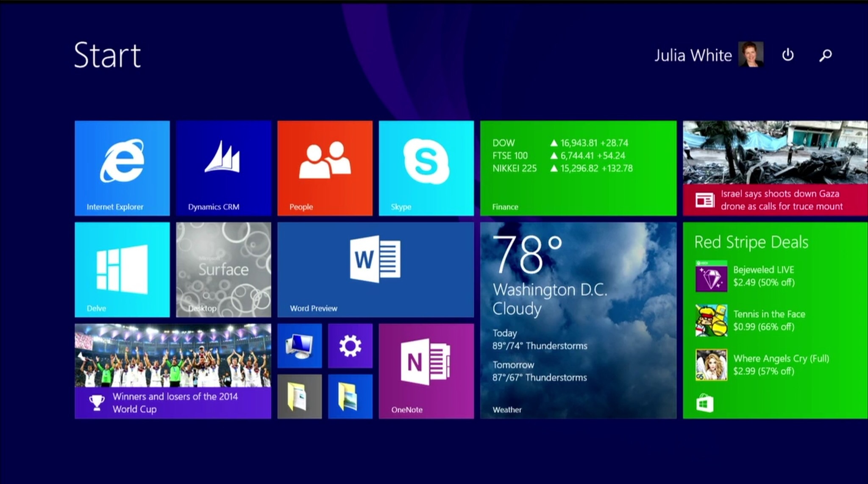Click the Tomorrow 87°/67° Thunderstorms forecast
The height and width of the screenshot is (484, 868).
[x=540, y=371]
